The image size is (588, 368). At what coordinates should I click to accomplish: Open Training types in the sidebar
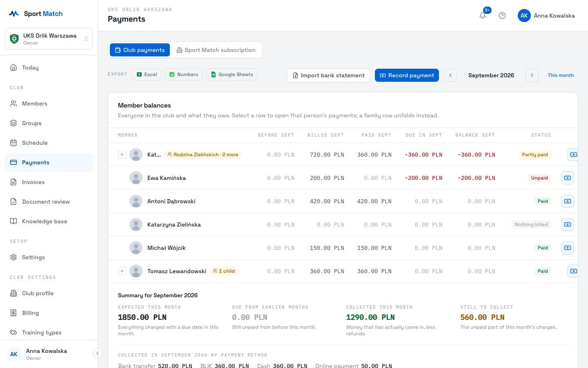49,332
